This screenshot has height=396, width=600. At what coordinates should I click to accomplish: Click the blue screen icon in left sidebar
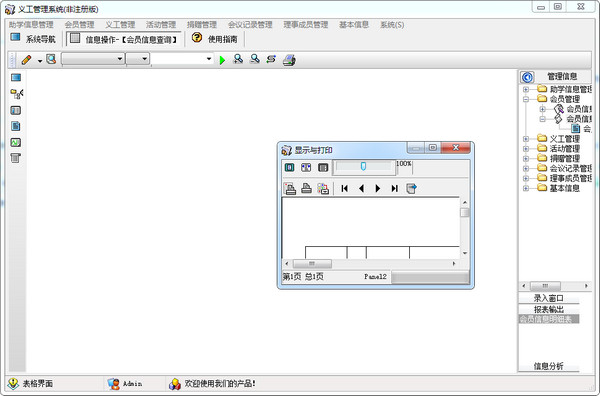pos(16,78)
